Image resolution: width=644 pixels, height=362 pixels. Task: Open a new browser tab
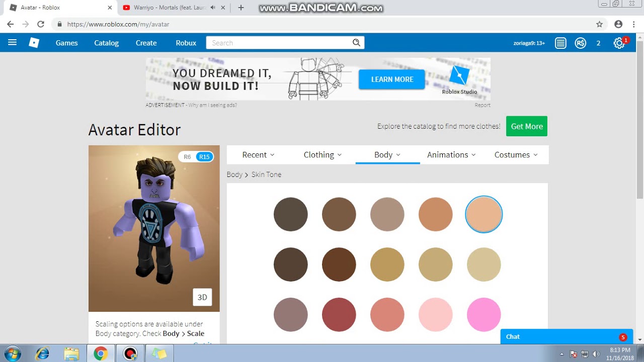[241, 8]
